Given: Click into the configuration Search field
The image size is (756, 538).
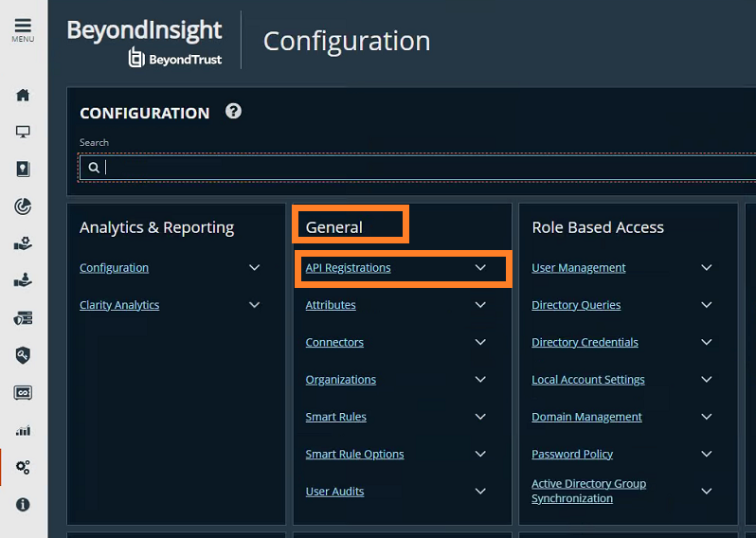Looking at the screenshot, I should click(x=418, y=168).
